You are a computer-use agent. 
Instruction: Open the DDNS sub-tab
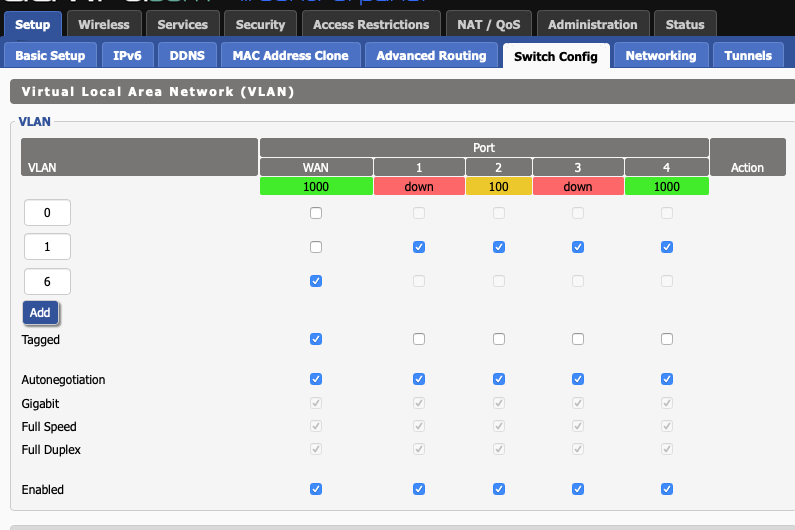coord(187,55)
